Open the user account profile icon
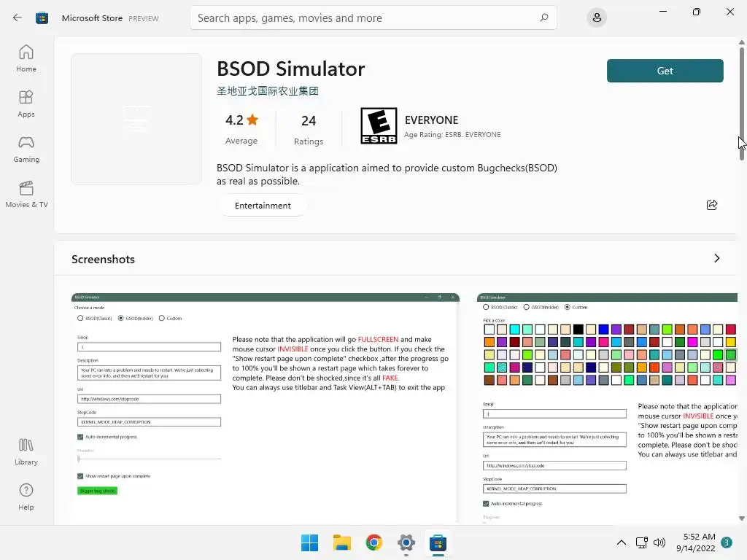This screenshot has height=560, width=747. click(x=597, y=17)
